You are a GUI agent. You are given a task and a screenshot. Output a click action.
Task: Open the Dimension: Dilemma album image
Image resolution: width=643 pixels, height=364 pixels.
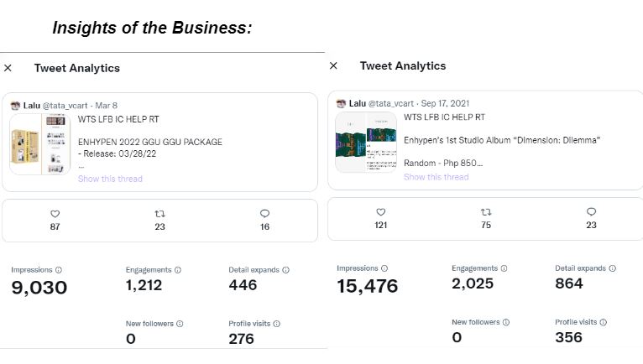[x=365, y=142]
